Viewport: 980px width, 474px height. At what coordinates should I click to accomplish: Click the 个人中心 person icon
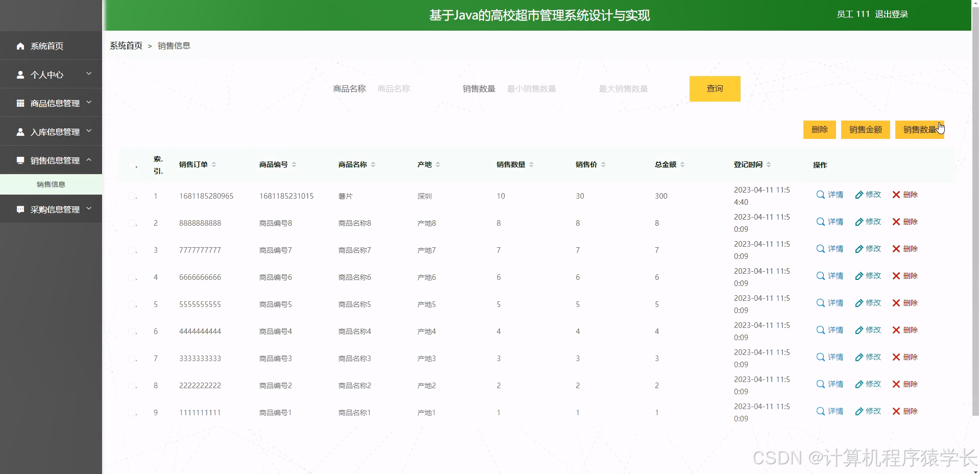(20, 75)
